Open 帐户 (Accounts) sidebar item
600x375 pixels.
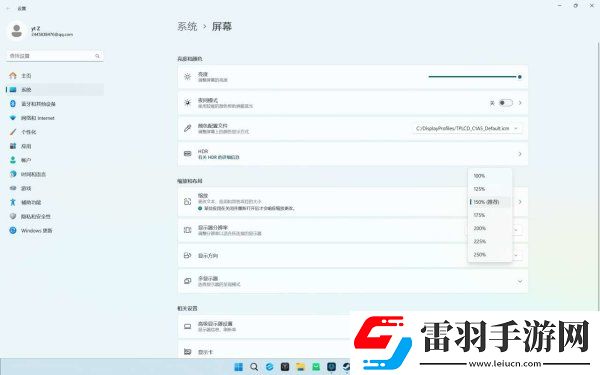[55, 160]
